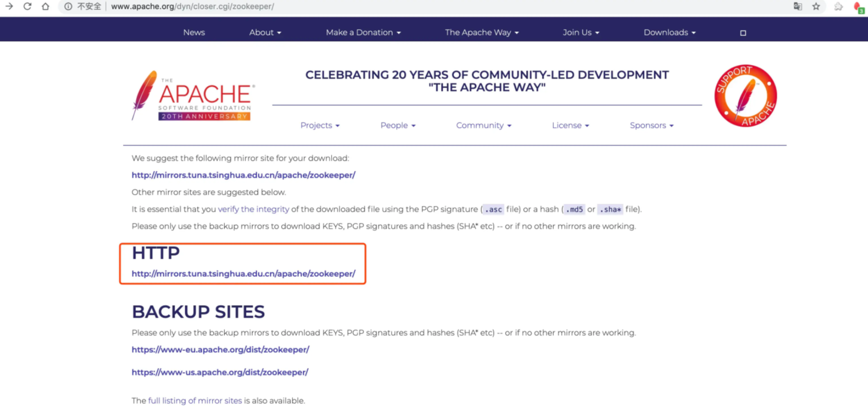Go to the browser home icon
868x407 pixels.
click(x=45, y=6)
